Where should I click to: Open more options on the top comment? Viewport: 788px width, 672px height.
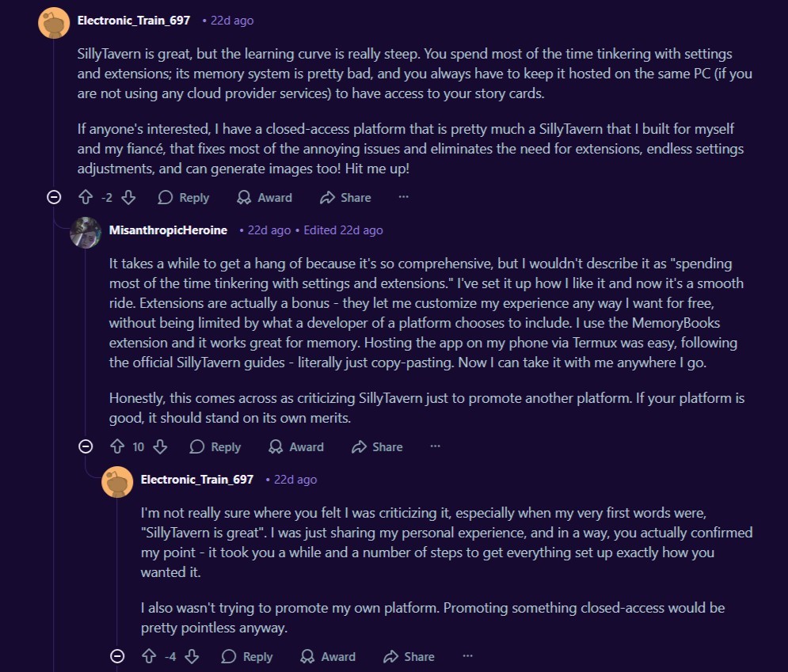[404, 197]
